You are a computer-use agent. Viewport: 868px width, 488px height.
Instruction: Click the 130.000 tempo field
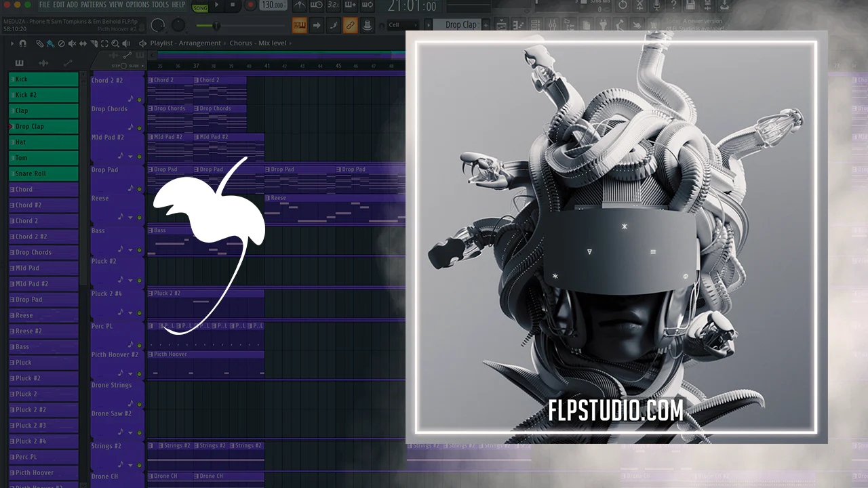click(273, 5)
